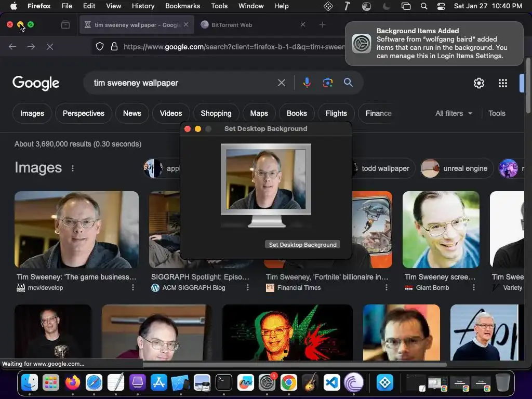Open Firefox View icon in the tab bar

pos(65,25)
